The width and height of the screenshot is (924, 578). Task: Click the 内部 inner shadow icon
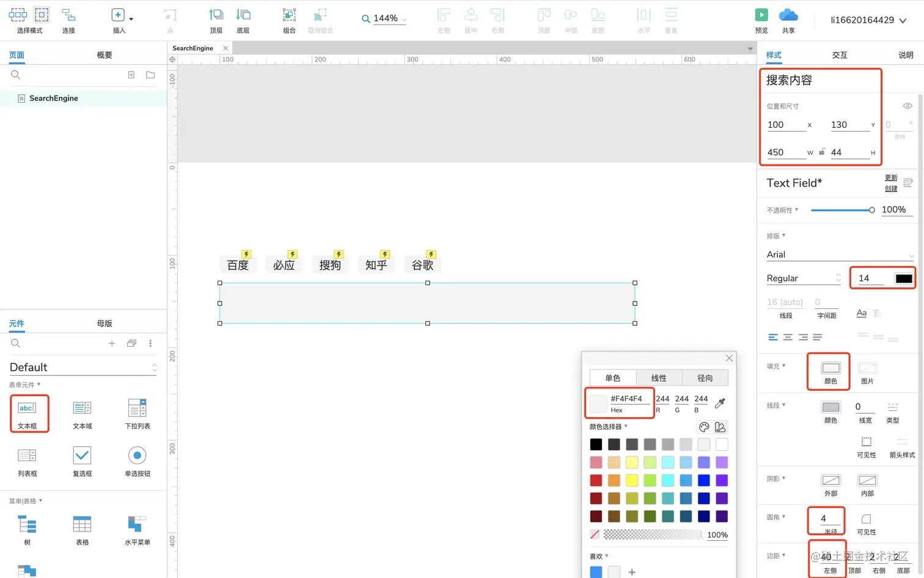[867, 481]
